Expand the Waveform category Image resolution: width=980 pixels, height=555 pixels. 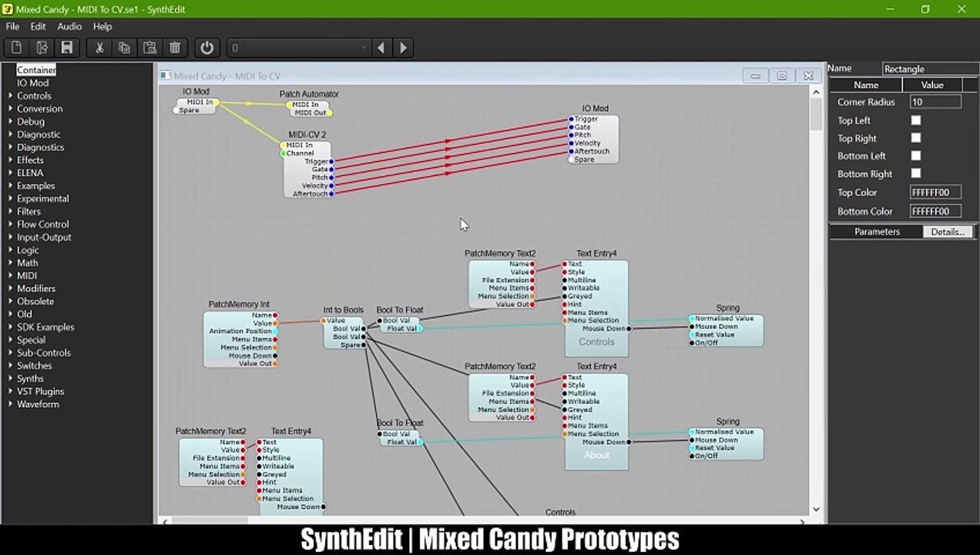point(10,405)
